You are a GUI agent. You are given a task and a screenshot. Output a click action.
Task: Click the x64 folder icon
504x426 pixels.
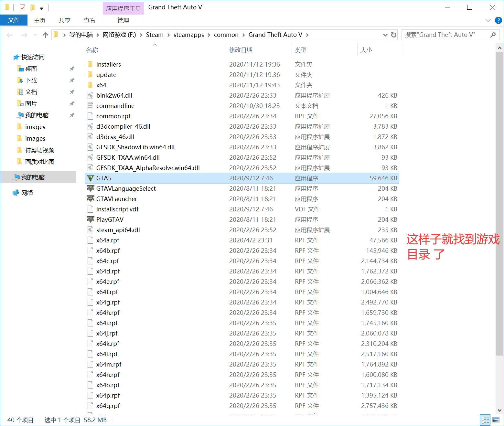point(91,85)
